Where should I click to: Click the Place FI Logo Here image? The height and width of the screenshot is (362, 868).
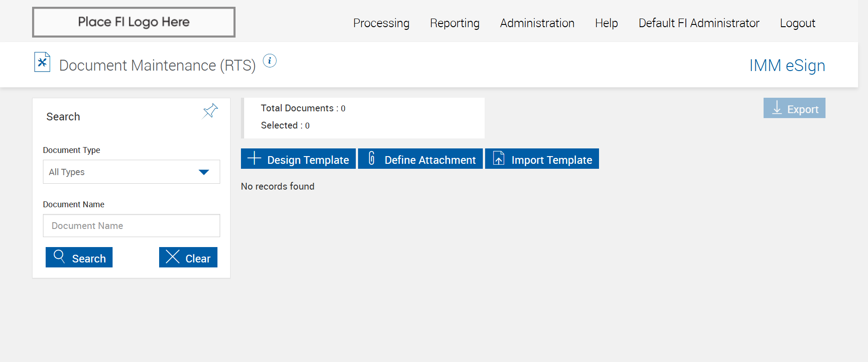coord(134,22)
